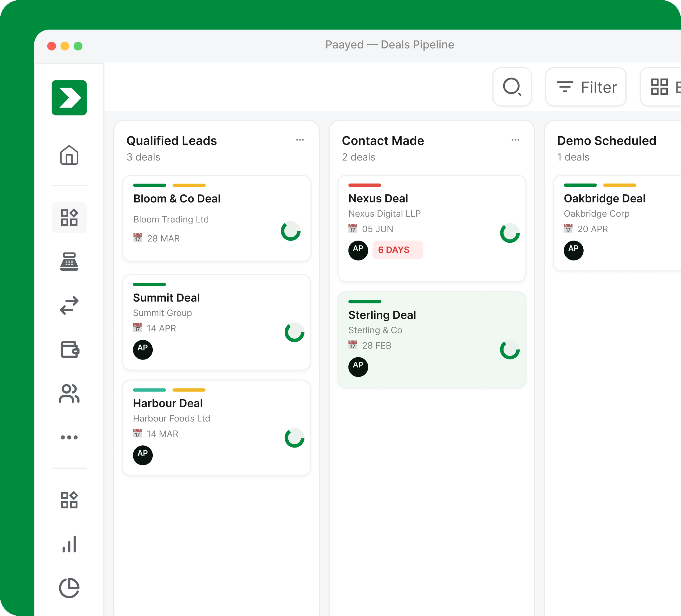Click yellow label bar on Oakbridge Deal
This screenshot has height=616, width=681.
(620, 185)
